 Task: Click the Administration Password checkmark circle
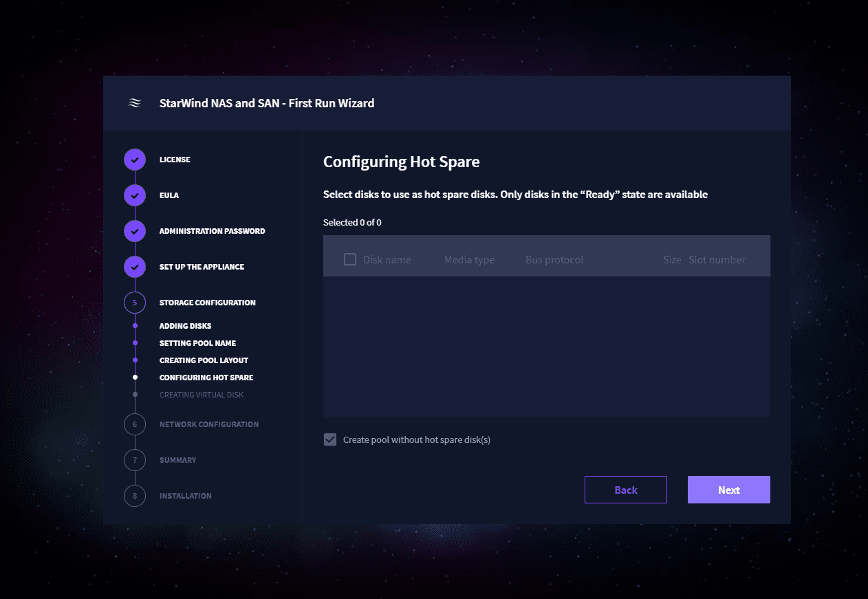coord(135,231)
